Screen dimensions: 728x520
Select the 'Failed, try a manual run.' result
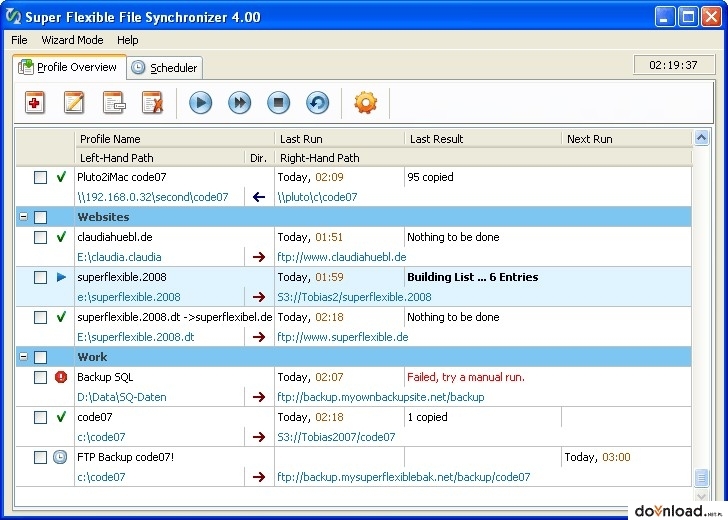coord(466,377)
